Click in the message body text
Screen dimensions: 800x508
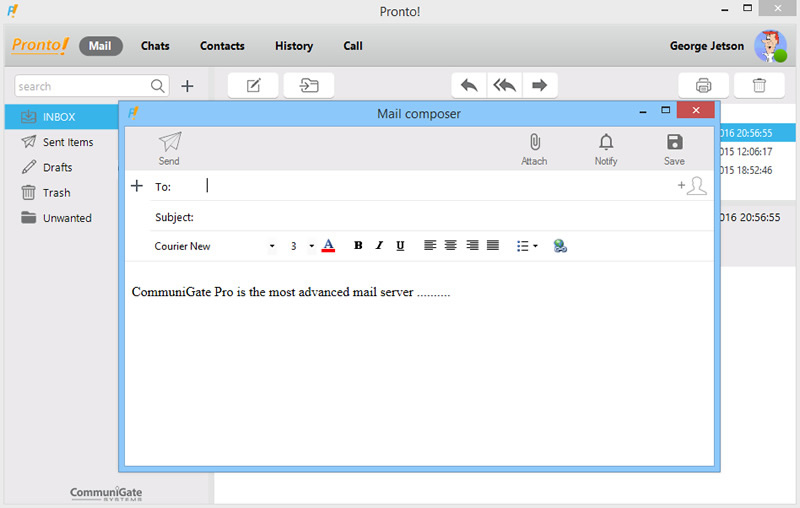click(291, 292)
